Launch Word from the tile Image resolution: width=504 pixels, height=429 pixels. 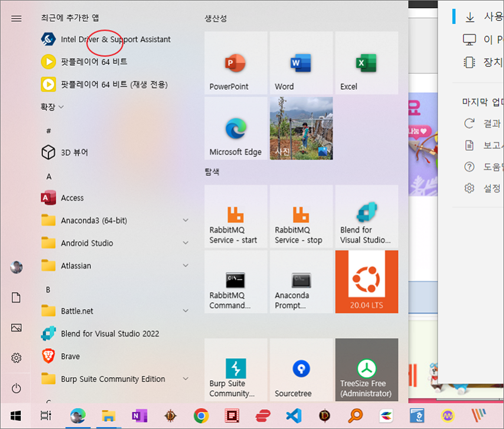point(301,63)
